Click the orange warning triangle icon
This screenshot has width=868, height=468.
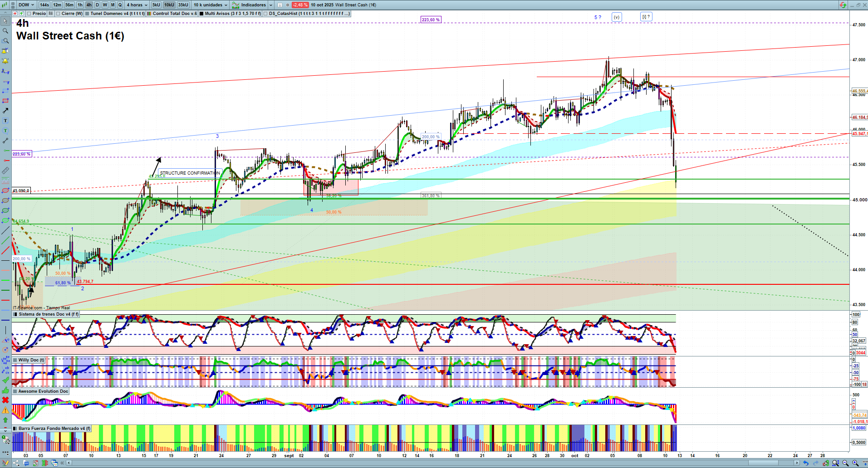coord(5,410)
